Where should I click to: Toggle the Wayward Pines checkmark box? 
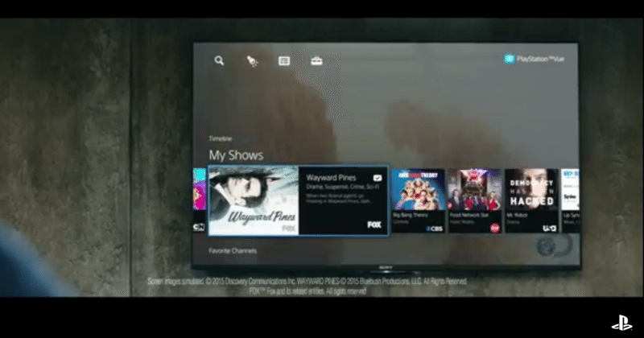378,178
